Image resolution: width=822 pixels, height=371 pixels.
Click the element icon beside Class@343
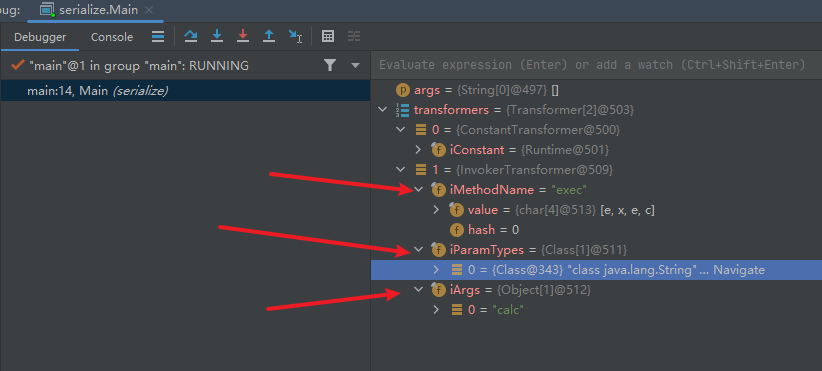point(457,270)
